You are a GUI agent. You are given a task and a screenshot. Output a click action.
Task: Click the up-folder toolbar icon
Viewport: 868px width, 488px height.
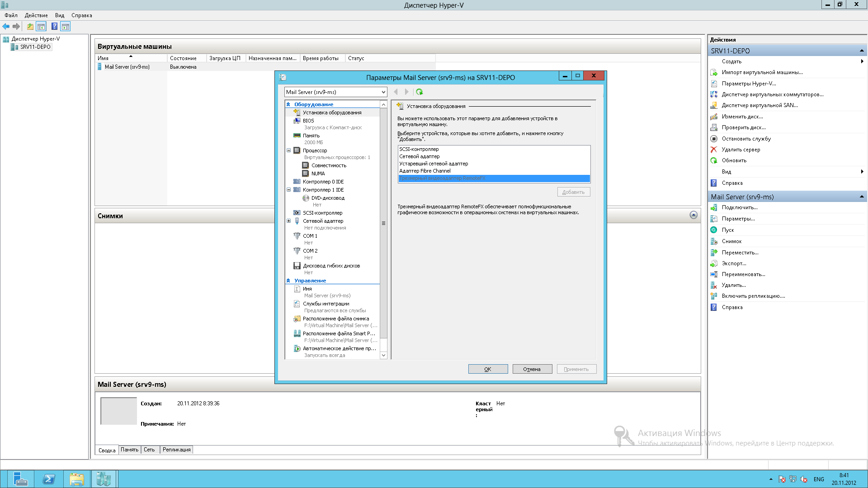coord(30,27)
